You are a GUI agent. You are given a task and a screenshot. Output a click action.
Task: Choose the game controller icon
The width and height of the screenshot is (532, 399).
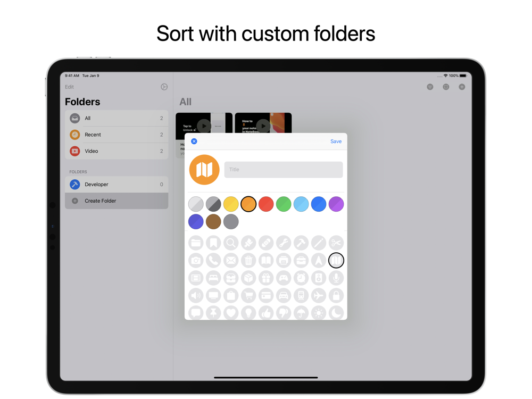click(284, 278)
